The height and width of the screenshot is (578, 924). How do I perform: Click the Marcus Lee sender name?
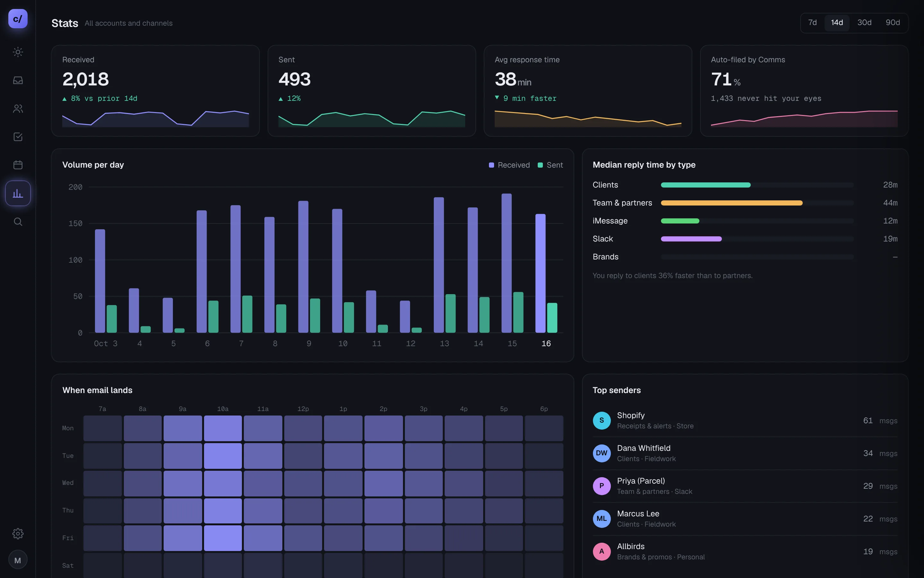tap(638, 514)
